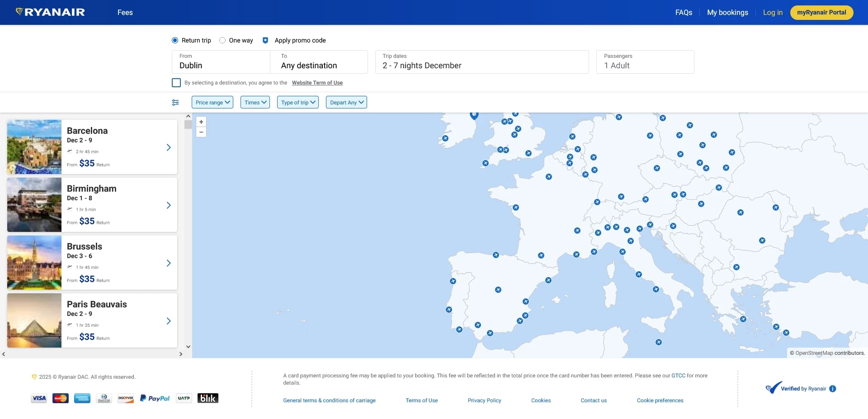Viewport: 868px width, 419px height.
Task: Zoom out on the map
Action: (x=201, y=132)
